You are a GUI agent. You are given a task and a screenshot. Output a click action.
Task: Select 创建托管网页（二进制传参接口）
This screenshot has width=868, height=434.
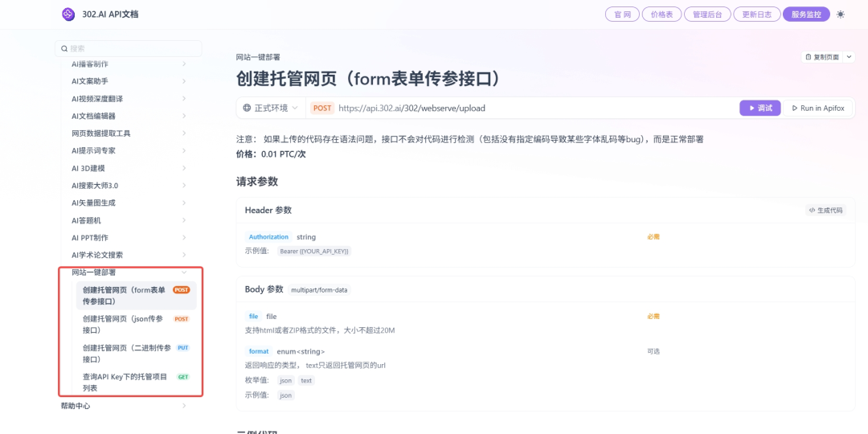coord(136,353)
